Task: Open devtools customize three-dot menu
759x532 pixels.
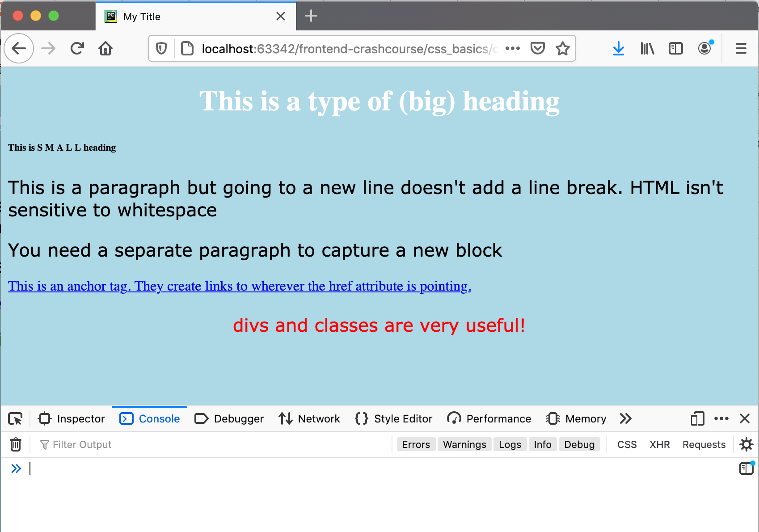Action: [721, 419]
